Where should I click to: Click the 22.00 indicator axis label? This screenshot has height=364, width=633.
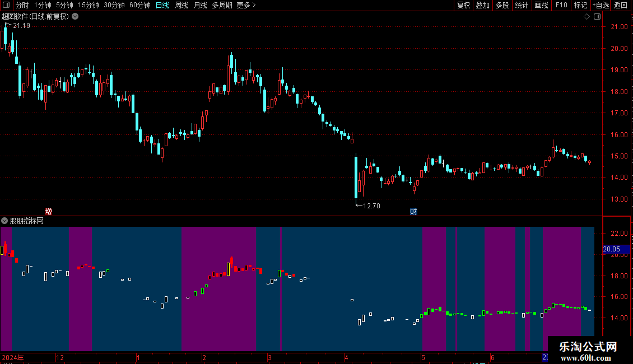(619, 234)
